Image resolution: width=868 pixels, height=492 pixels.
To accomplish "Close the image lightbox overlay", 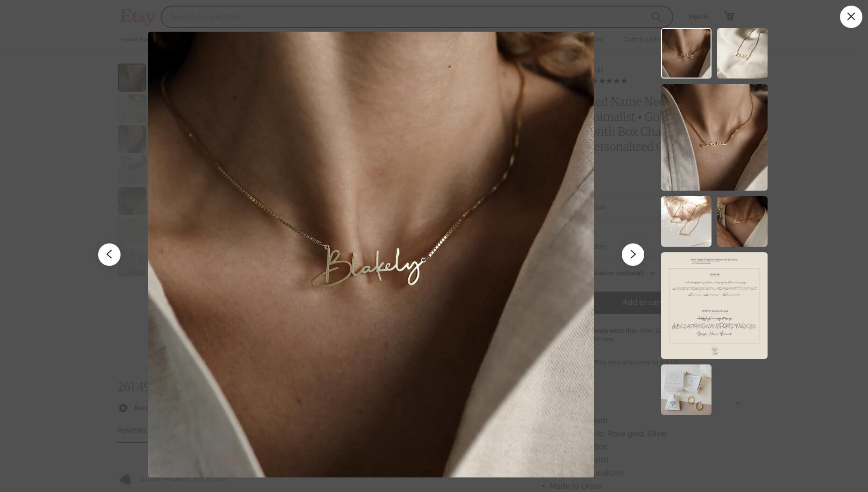I will [851, 17].
